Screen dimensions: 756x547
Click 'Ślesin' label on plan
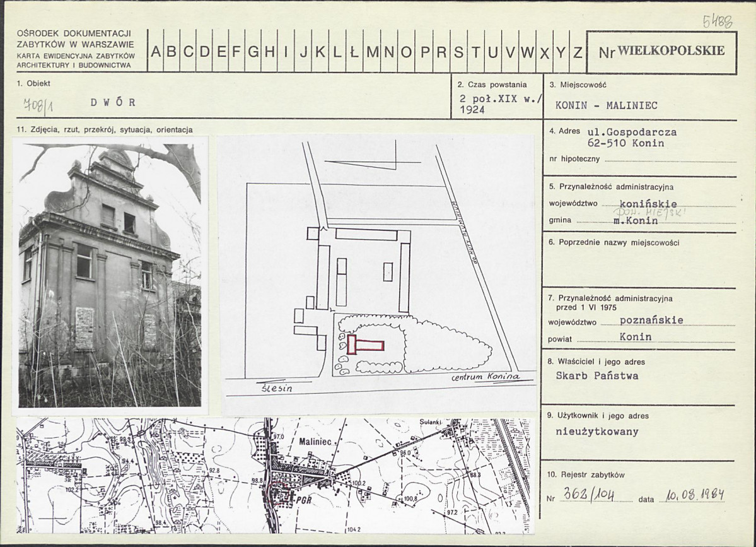point(276,388)
